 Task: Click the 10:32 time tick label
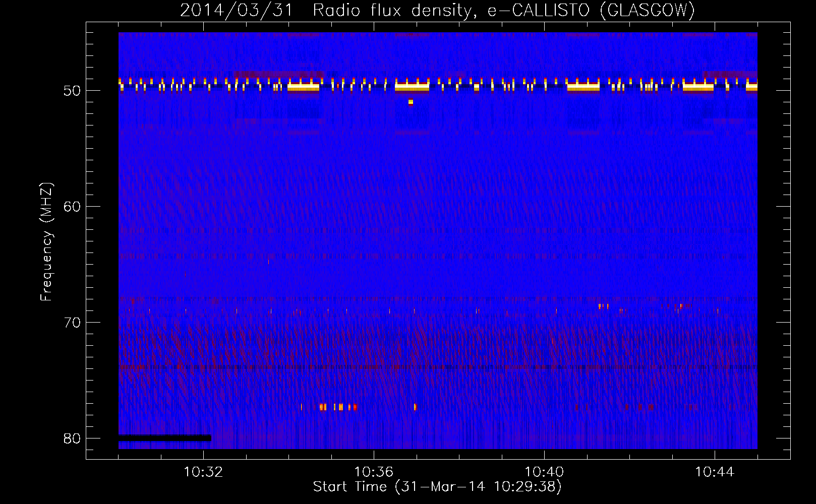pos(203,472)
